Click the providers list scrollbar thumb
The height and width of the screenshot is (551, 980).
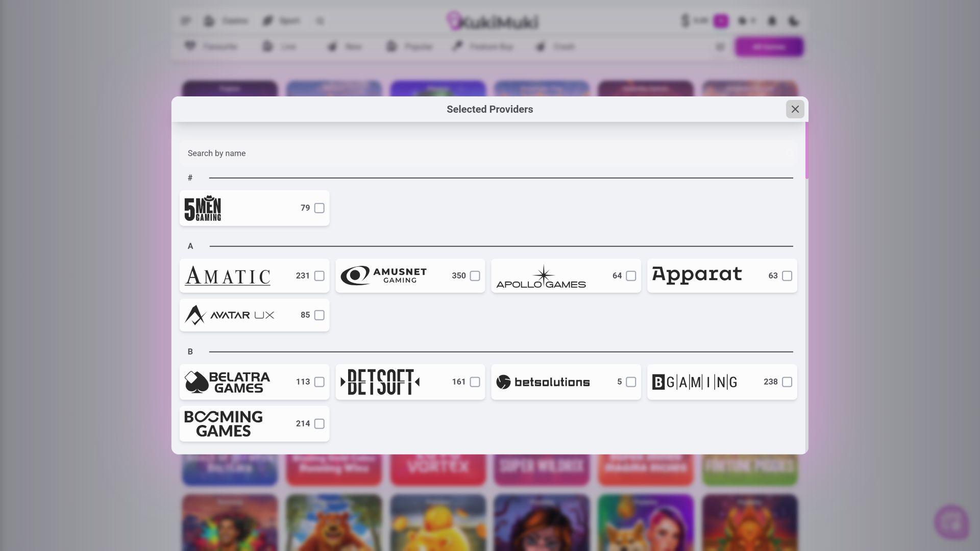point(807,151)
